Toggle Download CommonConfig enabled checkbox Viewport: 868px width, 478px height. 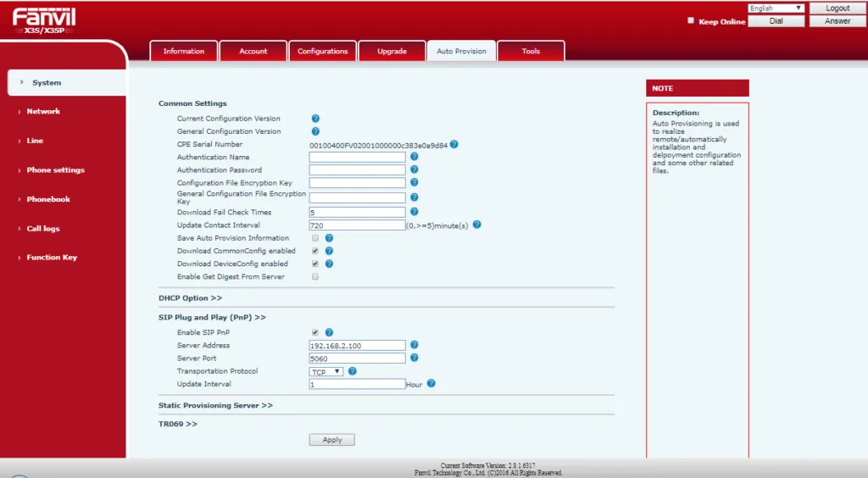click(315, 251)
